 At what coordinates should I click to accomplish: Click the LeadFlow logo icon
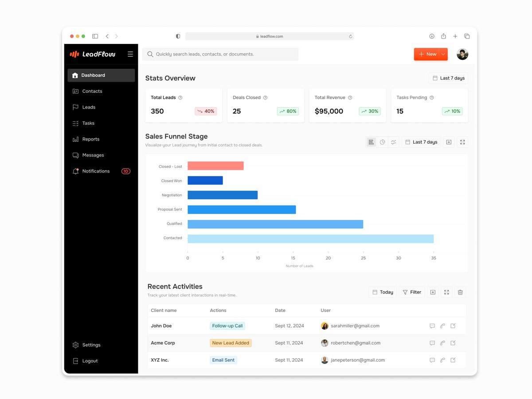point(74,54)
